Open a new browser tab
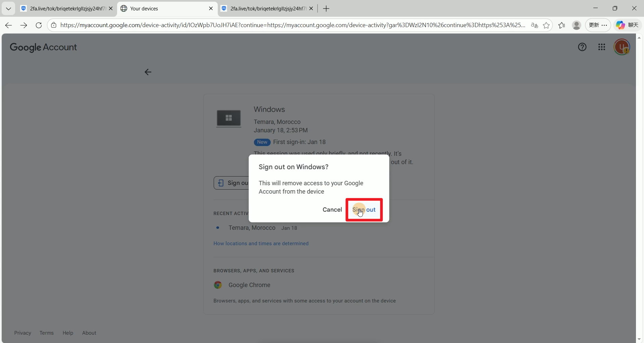The width and height of the screenshot is (644, 343). pyautogui.click(x=326, y=9)
